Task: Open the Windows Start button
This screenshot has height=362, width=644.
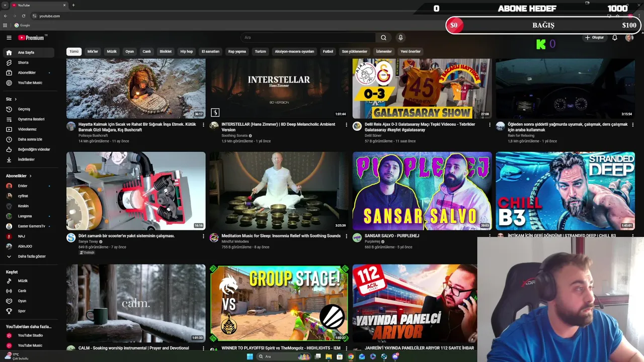Action: coord(250,356)
